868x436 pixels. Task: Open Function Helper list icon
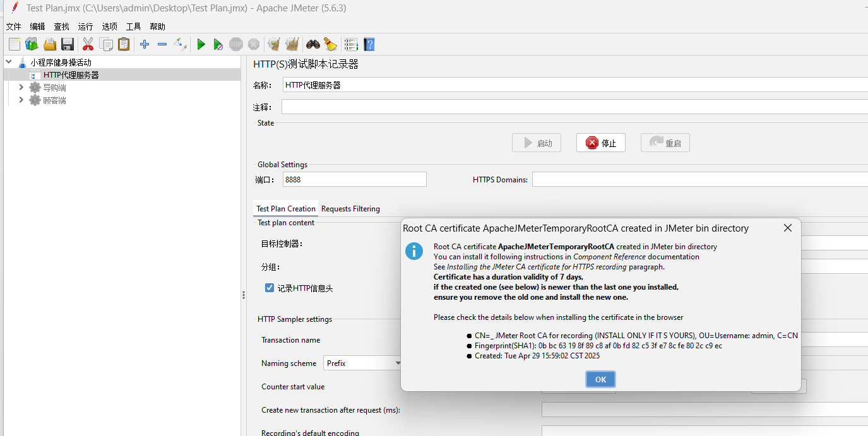pyautogui.click(x=351, y=44)
